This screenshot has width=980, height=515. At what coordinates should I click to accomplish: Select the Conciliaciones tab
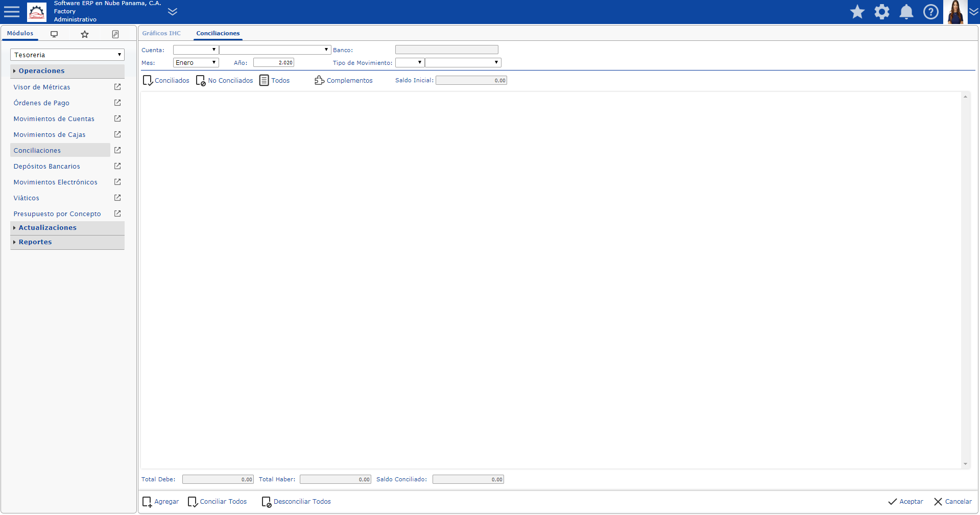[x=218, y=33]
